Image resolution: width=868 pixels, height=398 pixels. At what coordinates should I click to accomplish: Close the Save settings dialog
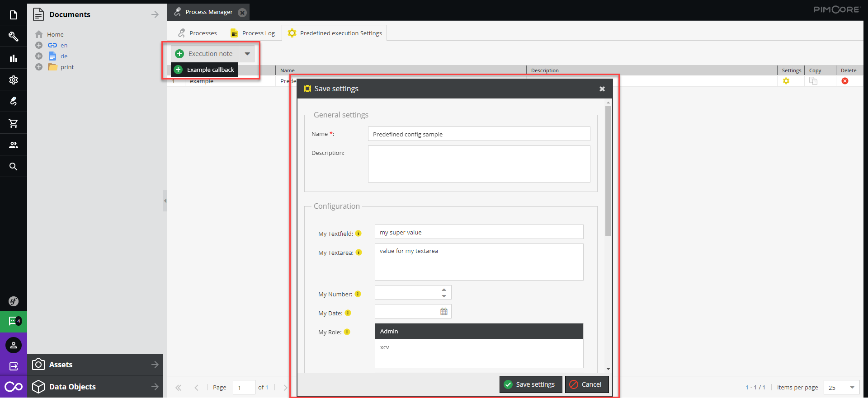[x=602, y=89]
